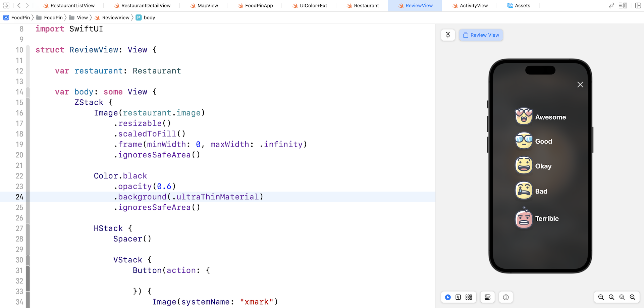This screenshot has width=644, height=308.
Task: Zoom preview canvas to 100%
Action: click(x=611, y=297)
